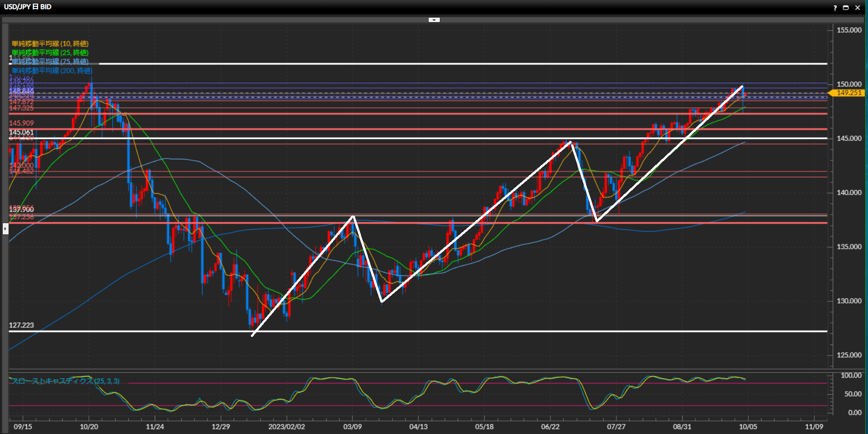This screenshot has height=434, width=868.
Task: Click the 100.00 stochastics scale value
Action: click(x=851, y=375)
